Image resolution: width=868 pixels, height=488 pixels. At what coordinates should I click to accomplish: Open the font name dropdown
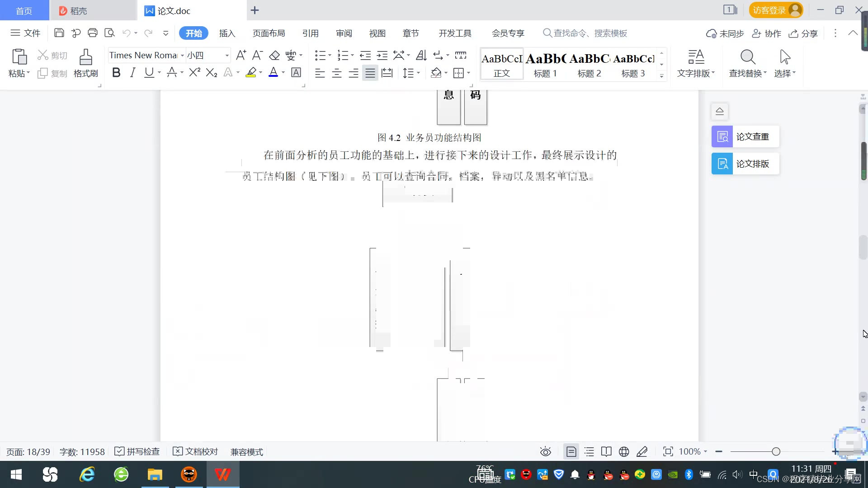pos(182,56)
